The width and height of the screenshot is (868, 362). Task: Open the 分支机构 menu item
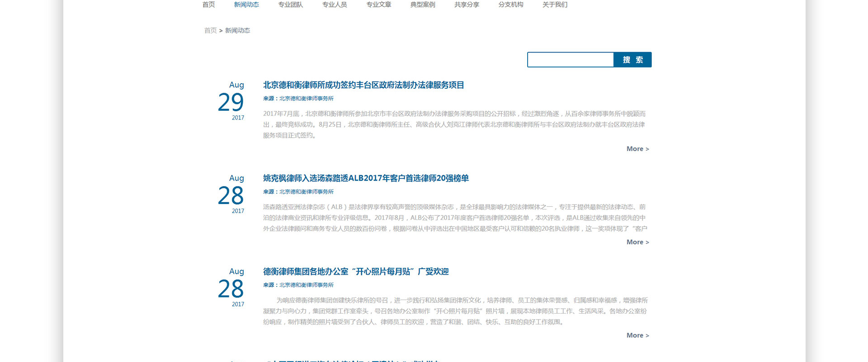511,5
